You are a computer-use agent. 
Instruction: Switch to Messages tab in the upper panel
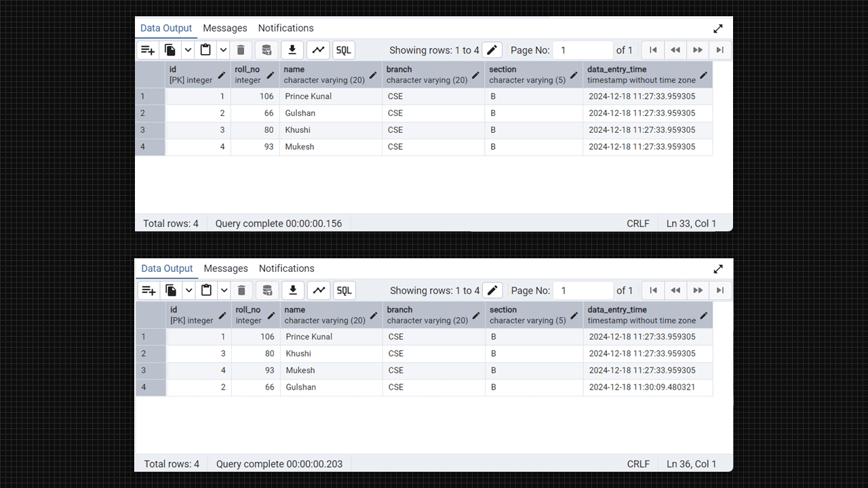click(224, 28)
